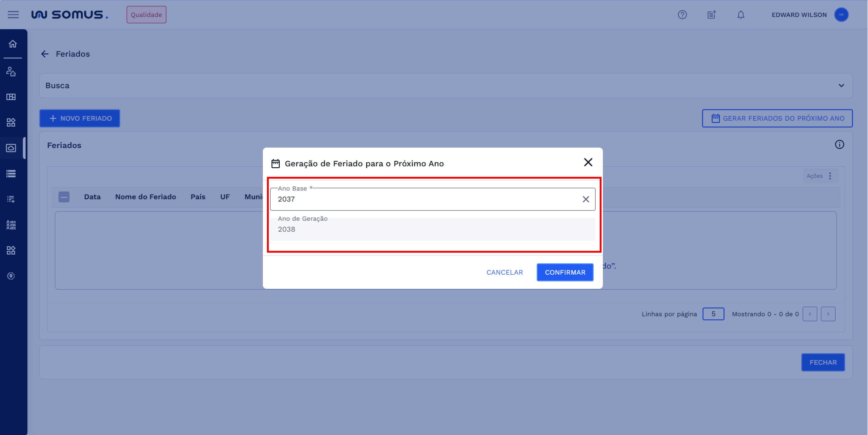
Task: Select the Qualidade environment tag
Action: pos(146,14)
